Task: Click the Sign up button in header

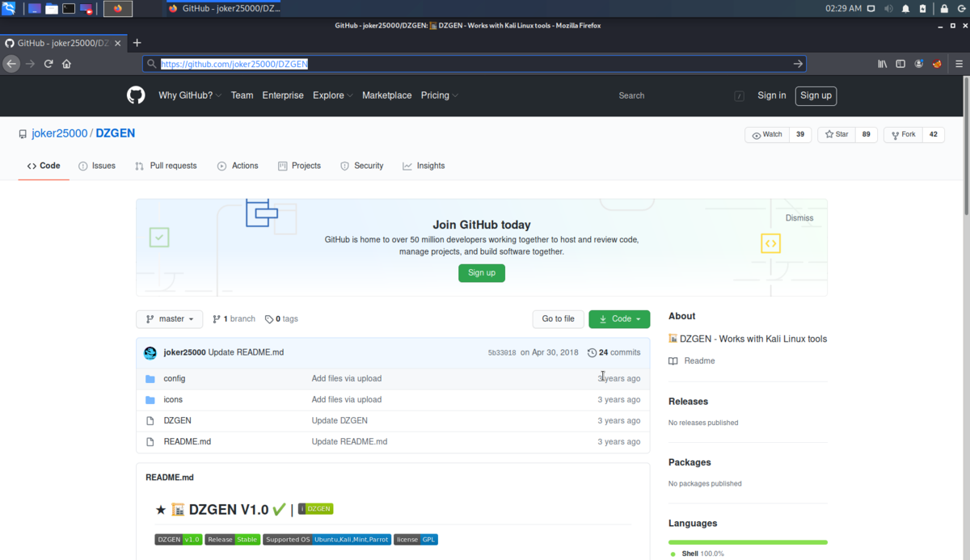Action: (x=816, y=95)
